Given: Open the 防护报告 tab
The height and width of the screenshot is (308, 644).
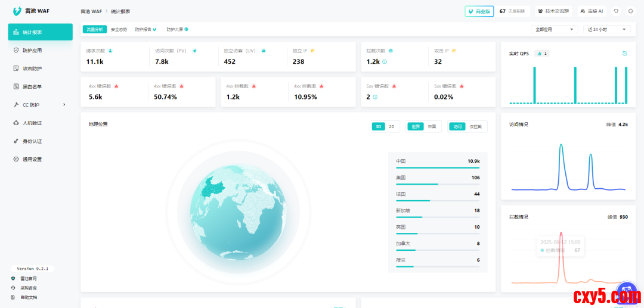Looking at the screenshot, I should click(x=145, y=29).
